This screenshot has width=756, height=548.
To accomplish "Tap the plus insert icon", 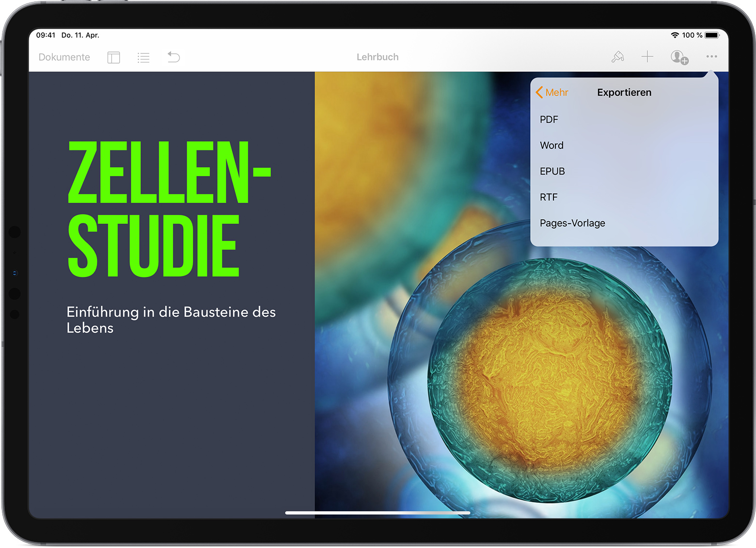I will tap(647, 57).
